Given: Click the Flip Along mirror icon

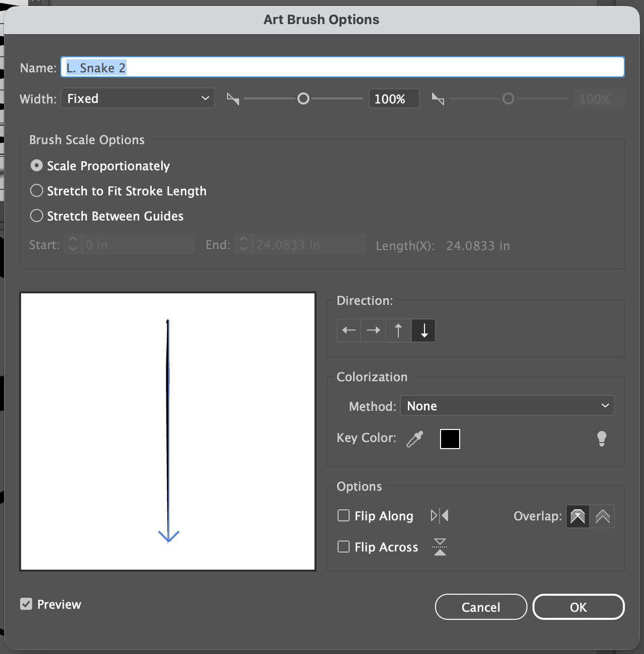Looking at the screenshot, I should [440, 516].
